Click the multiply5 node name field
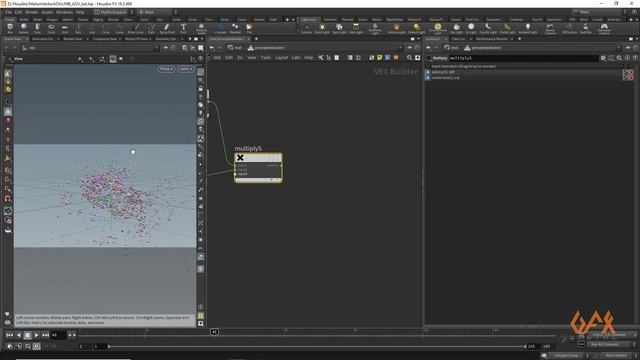Screen dimensions: 640x360 [x=523, y=58]
